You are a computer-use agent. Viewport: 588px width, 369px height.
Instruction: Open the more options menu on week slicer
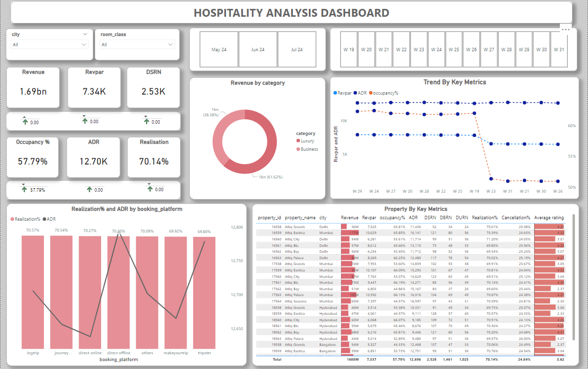(x=565, y=30)
